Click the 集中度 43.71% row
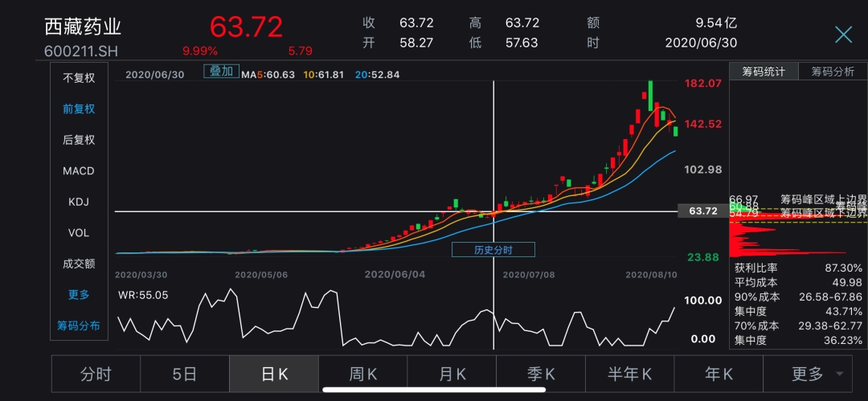This screenshot has height=401, width=868. [798, 311]
